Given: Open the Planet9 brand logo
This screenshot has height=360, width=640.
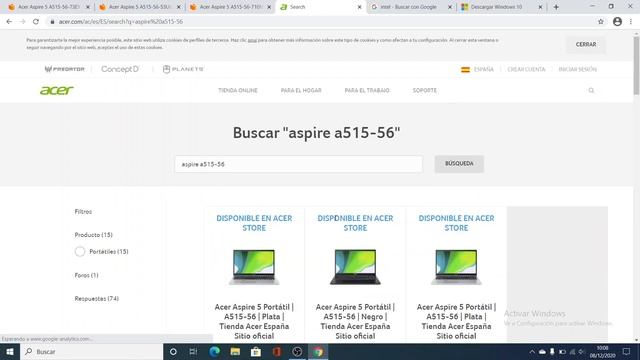Looking at the screenshot, I should 183,69.
